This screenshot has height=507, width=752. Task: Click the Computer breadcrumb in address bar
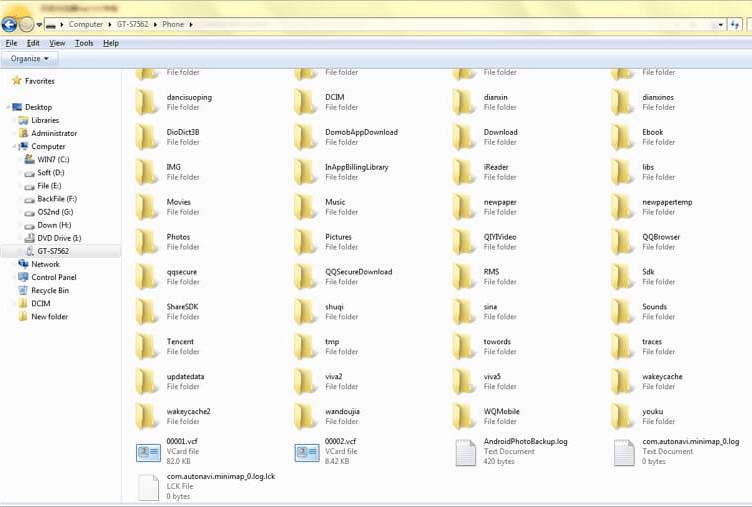point(85,24)
